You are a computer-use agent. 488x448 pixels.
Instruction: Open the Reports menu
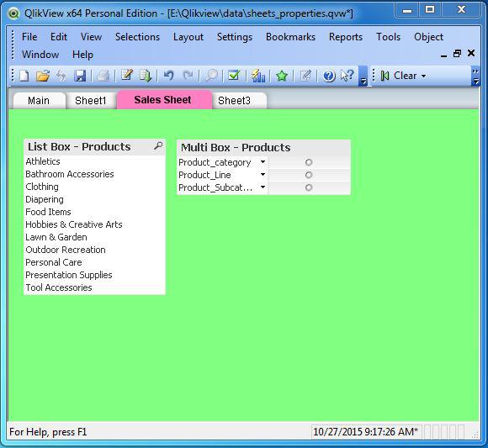(346, 37)
